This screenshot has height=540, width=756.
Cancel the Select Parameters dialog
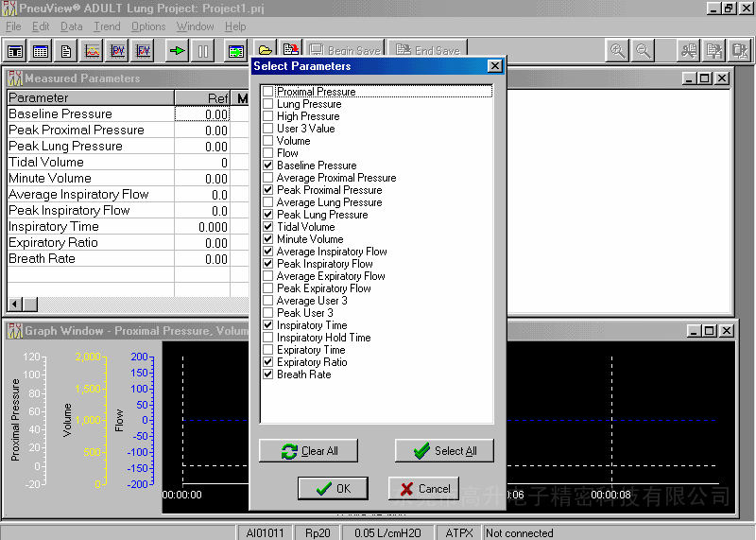pos(423,489)
